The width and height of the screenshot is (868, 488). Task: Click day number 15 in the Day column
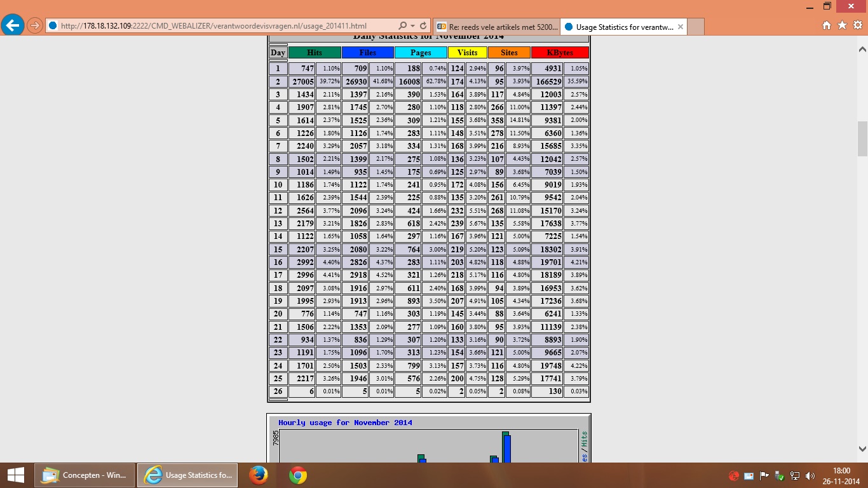pyautogui.click(x=278, y=250)
